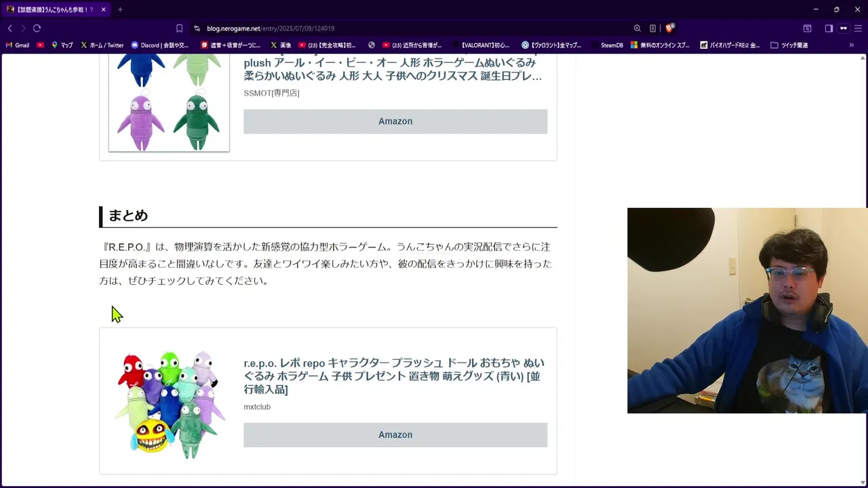Screen dimensions: 868x488
Task: Open site settings icon beside the URL
Action: 197,28
